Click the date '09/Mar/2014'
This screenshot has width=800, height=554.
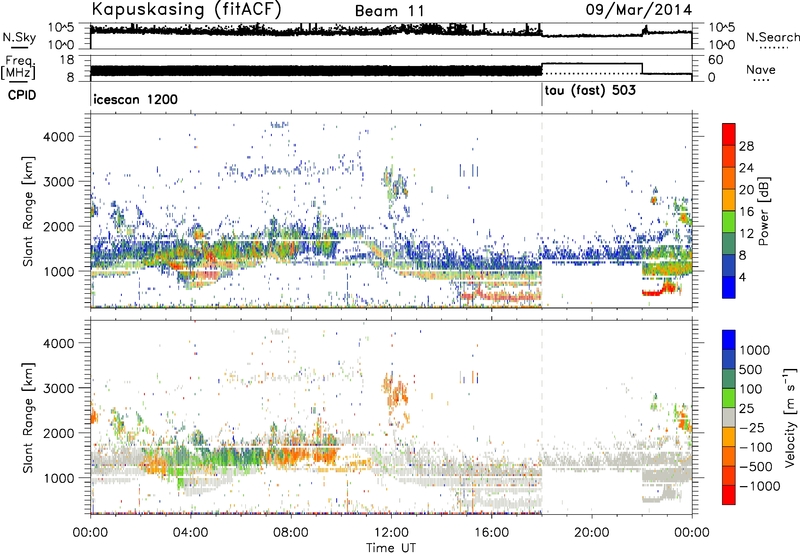pyautogui.click(x=639, y=10)
